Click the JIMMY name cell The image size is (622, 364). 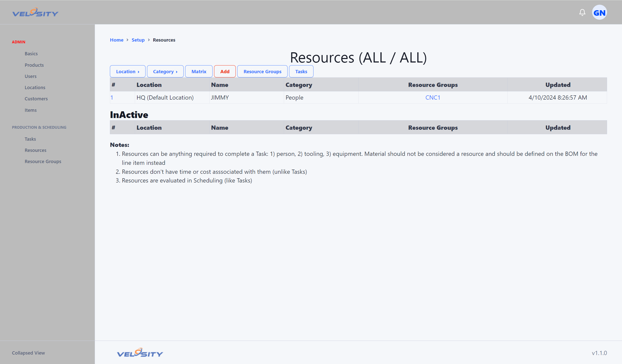[247, 98]
